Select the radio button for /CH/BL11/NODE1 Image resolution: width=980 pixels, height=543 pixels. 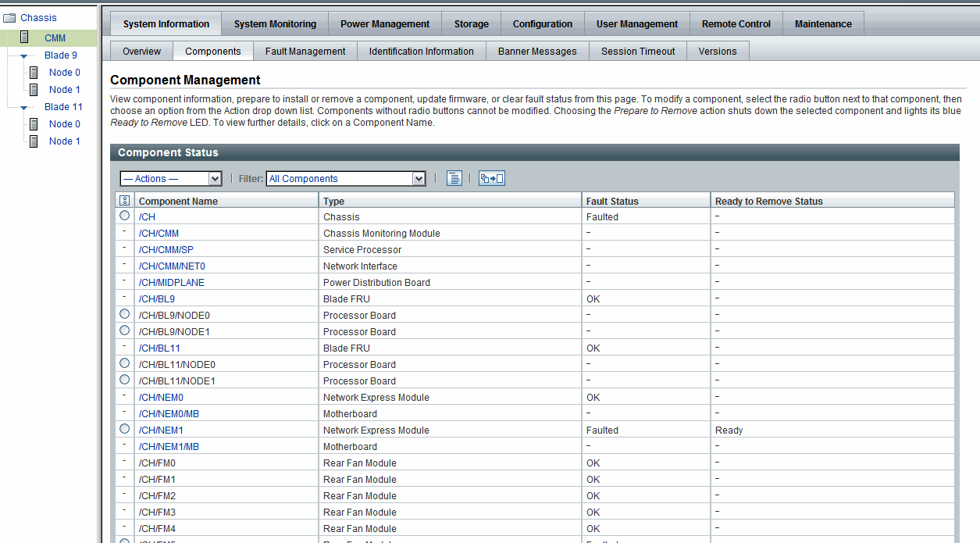125,380
